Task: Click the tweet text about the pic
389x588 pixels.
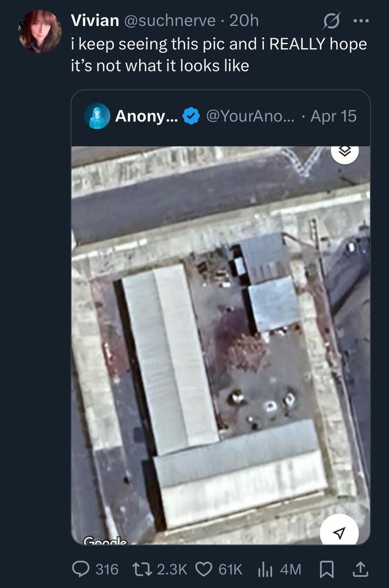Action: 219,55
